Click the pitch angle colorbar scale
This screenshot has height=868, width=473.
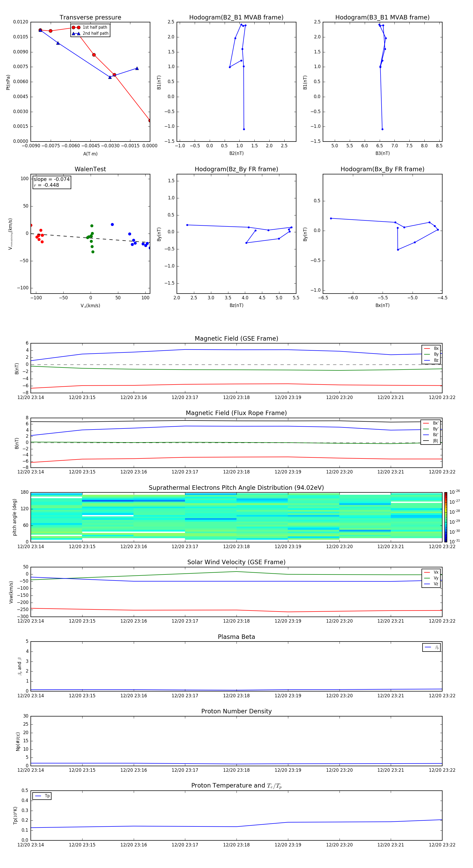(x=446, y=517)
